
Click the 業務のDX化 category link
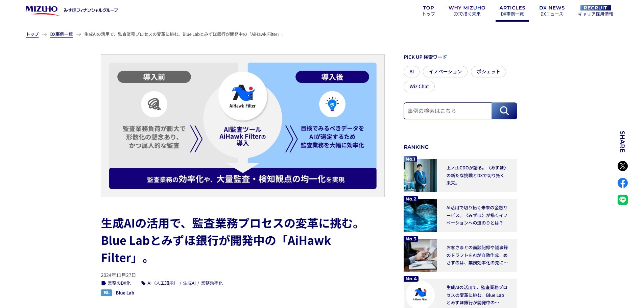[119, 283]
